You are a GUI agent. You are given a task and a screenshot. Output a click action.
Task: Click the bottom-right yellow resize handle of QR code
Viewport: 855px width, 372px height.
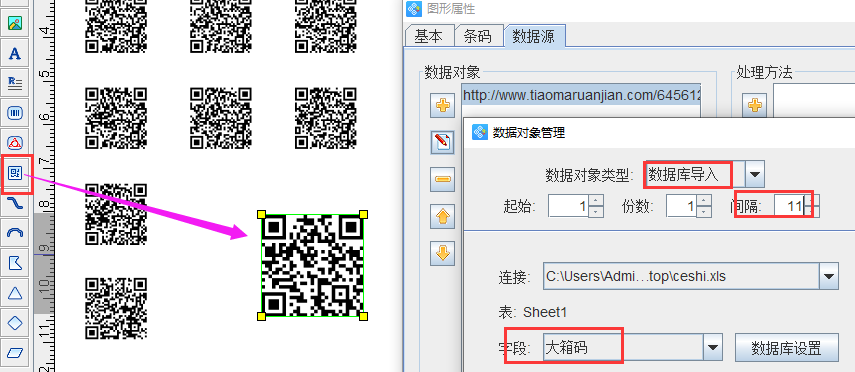(x=364, y=316)
